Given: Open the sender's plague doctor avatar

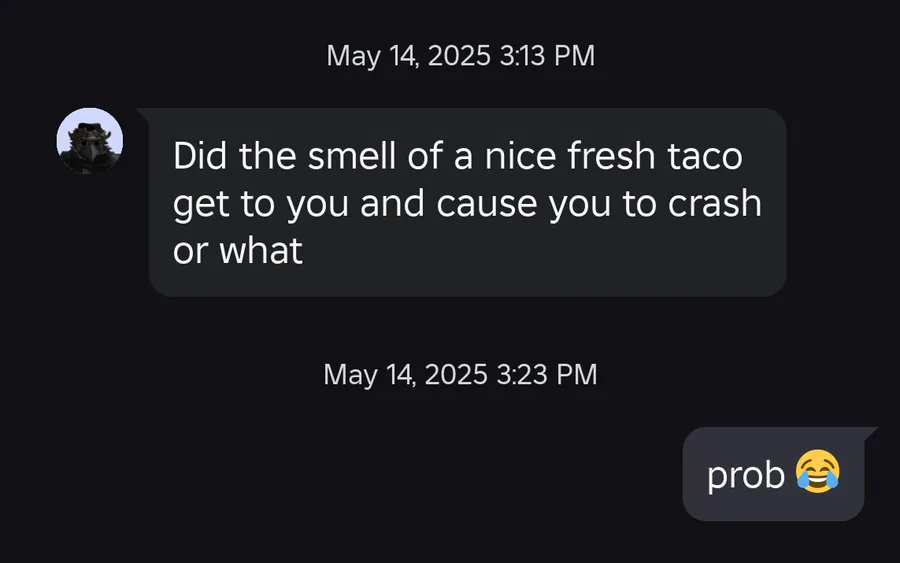Looking at the screenshot, I should (90, 141).
